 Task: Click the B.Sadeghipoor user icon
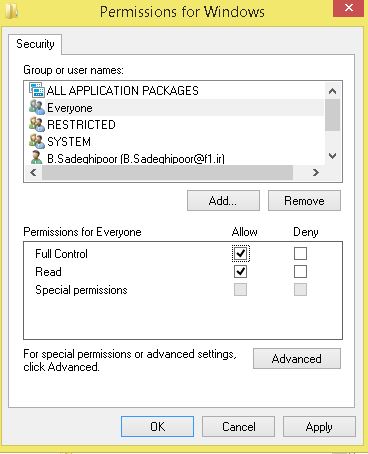point(37,157)
